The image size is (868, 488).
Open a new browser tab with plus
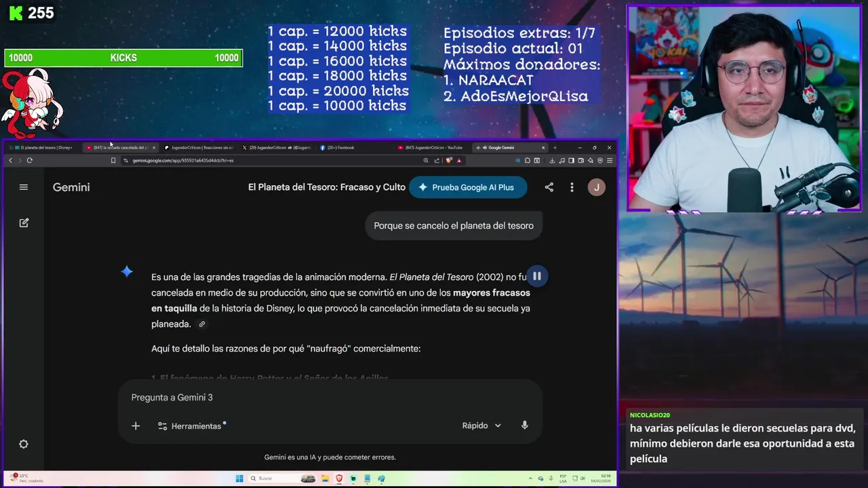(x=555, y=147)
